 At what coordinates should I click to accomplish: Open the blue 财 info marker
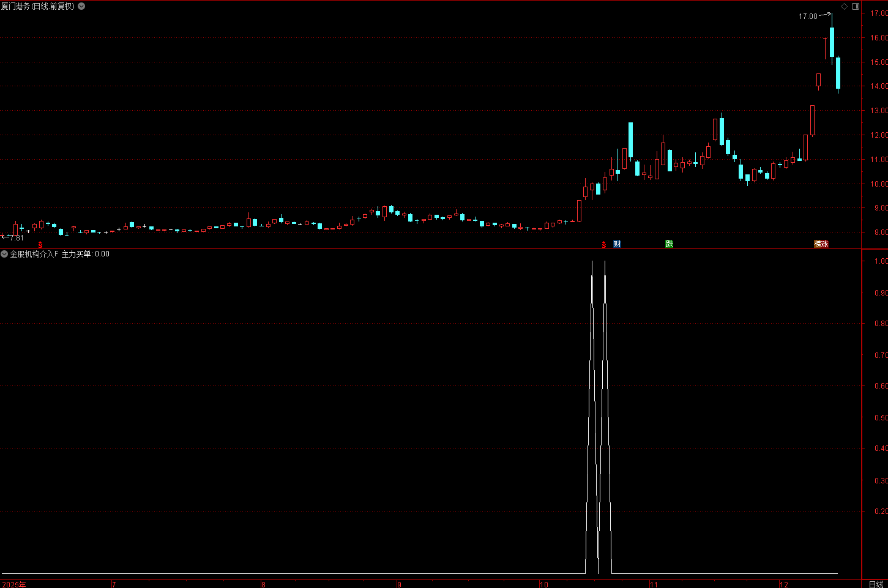pyautogui.click(x=617, y=244)
